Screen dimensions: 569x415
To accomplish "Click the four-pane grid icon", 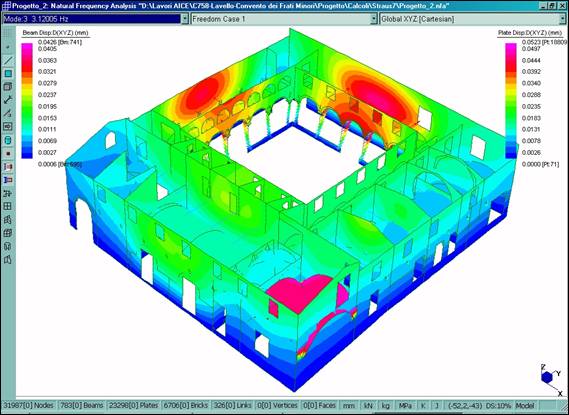I will pyautogui.click(x=8, y=206).
